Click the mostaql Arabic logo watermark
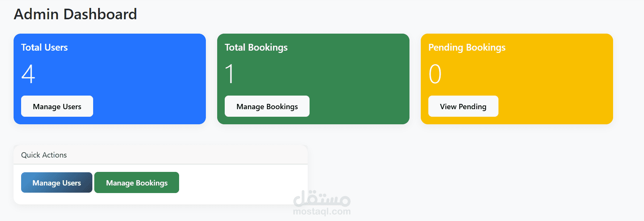This screenshot has width=644, height=221. (x=322, y=198)
